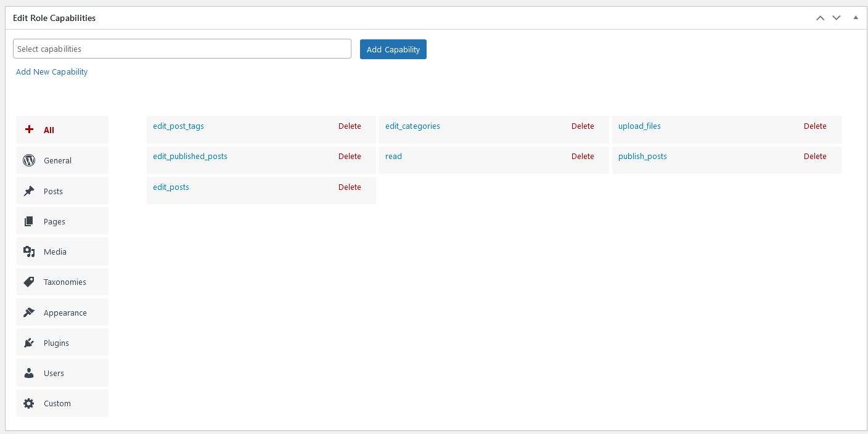The height and width of the screenshot is (434, 868).
Task: Switch to the Pages capabilities group
Action: [62, 221]
